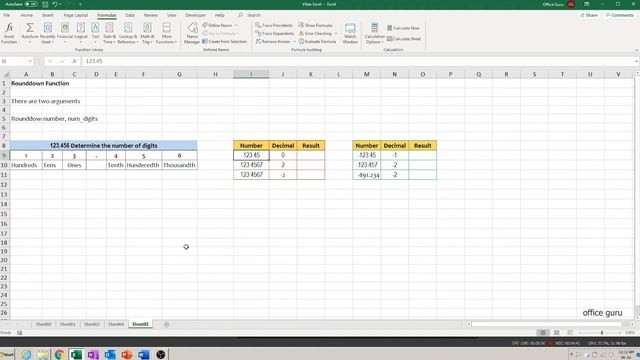The image size is (640, 360).
Task: Open PowerPoint from the taskbar
Action: click(x=127, y=354)
